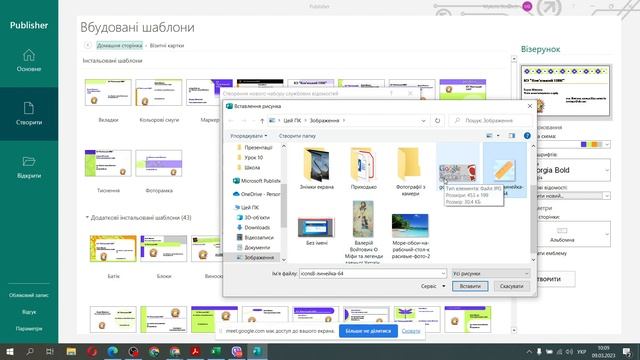The height and width of the screenshot is (360, 640).
Task: Open the view options dropdown arrow
Action: click(498, 136)
